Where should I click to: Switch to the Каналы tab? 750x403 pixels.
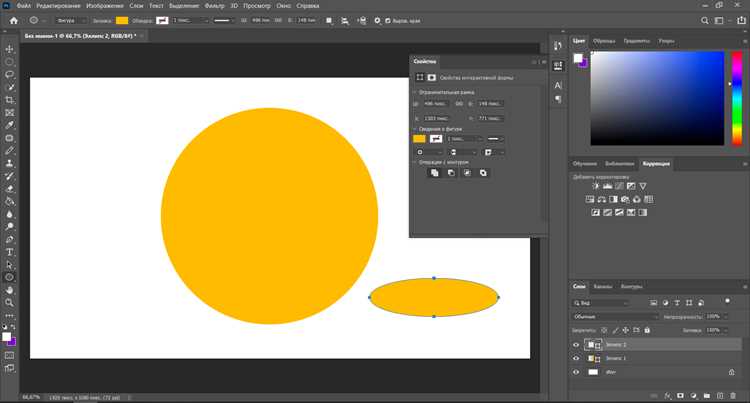click(x=603, y=286)
